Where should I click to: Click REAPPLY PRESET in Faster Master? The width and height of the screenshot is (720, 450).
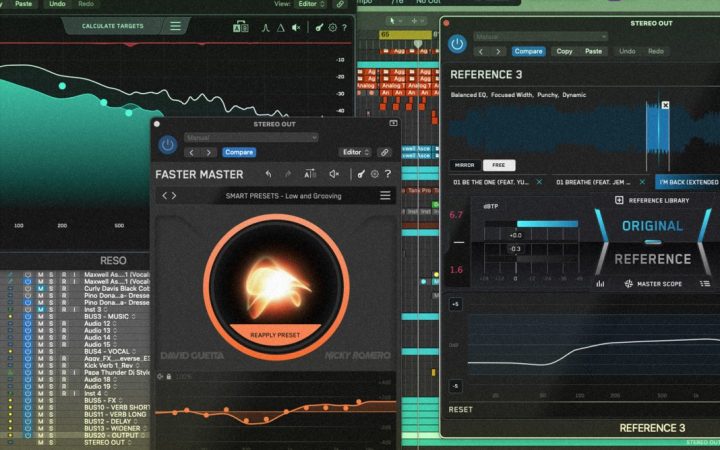[275, 335]
